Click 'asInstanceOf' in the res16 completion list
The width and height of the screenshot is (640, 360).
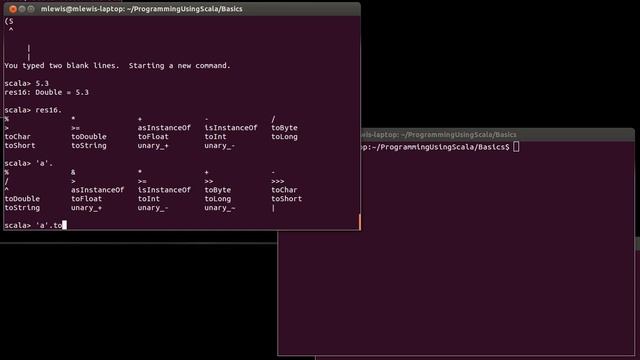coord(164,128)
